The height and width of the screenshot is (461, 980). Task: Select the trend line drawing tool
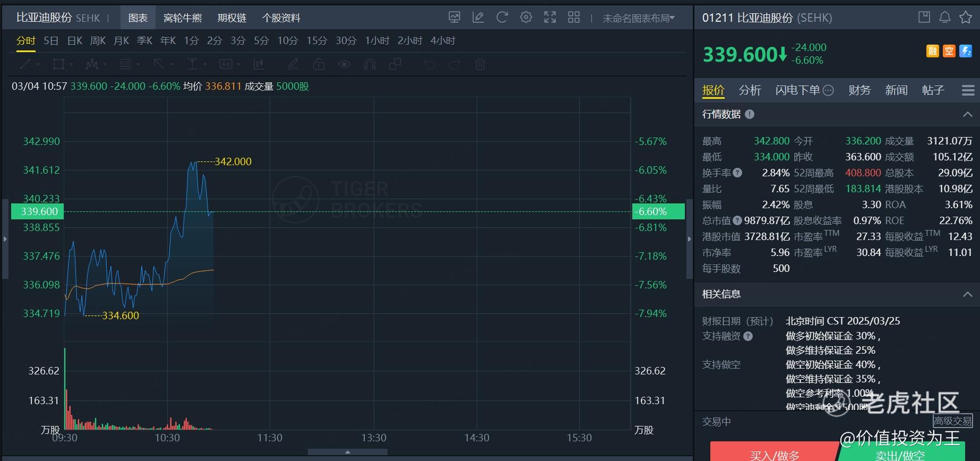25,64
